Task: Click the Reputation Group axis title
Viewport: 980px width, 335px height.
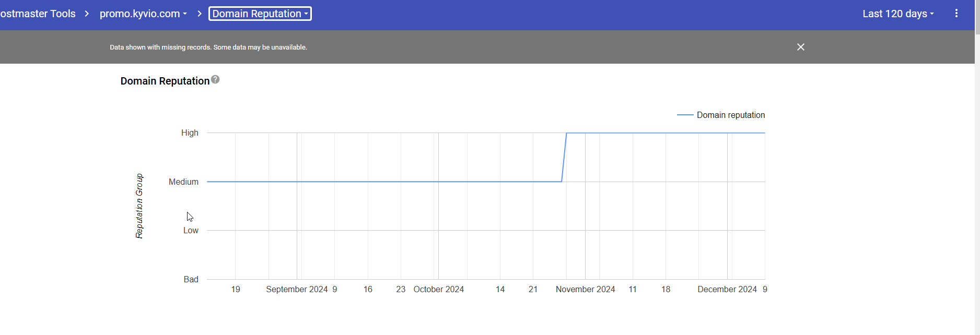Action: 139,206
